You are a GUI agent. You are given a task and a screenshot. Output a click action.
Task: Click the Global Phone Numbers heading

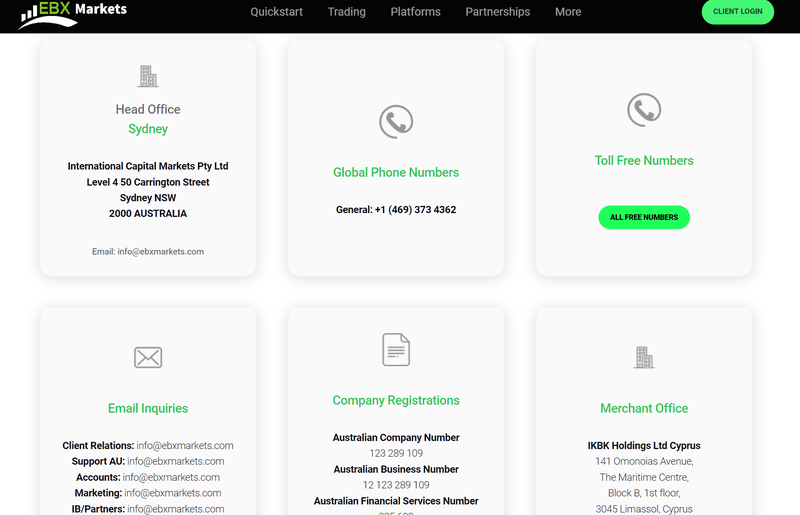coord(396,173)
